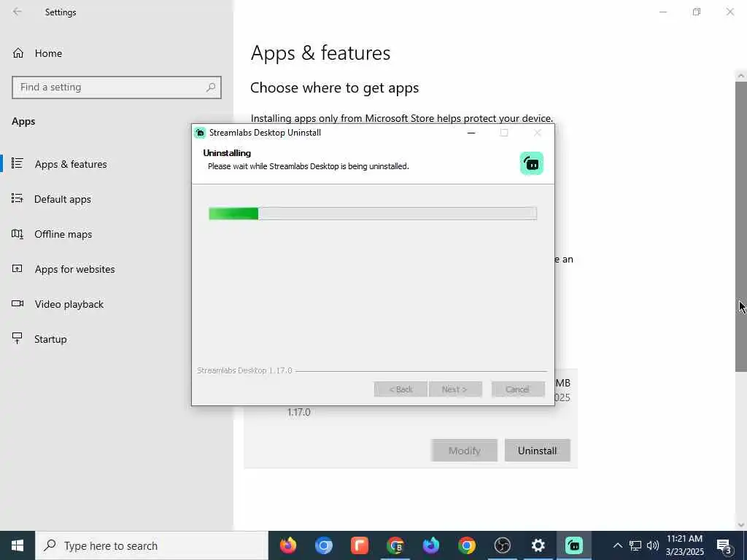The image size is (747, 560).
Task: Open Offline maps settings page
Action: [x=63, y=234]
